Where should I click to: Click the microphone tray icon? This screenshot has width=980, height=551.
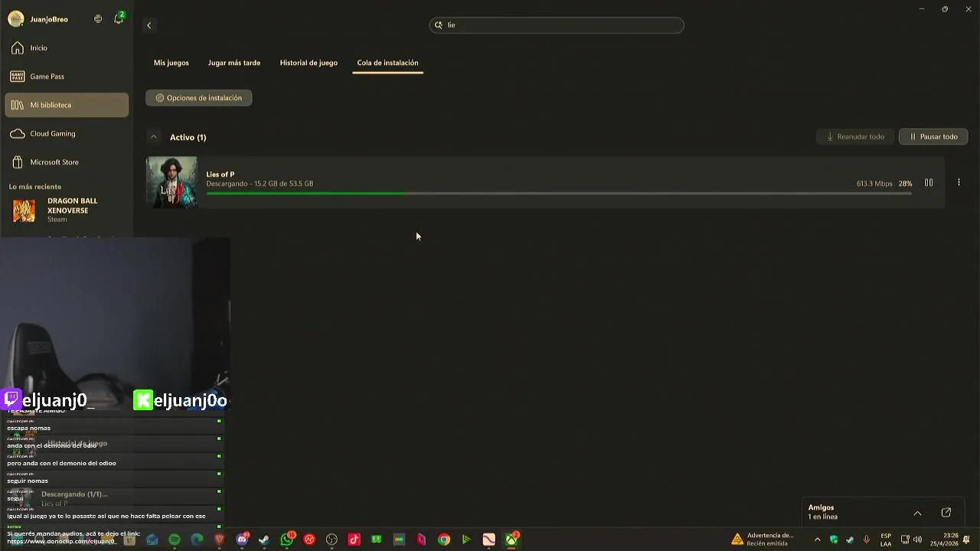[867, 540]
